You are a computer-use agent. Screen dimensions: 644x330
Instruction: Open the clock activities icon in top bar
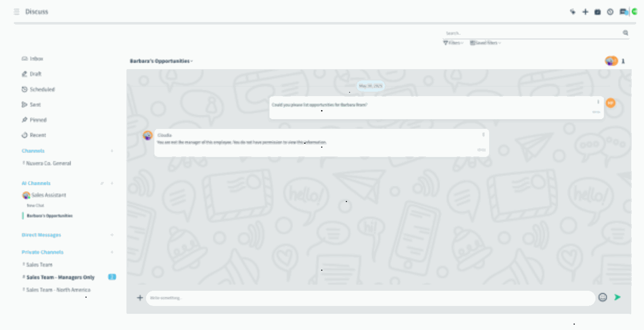pyautogui.click(x=610, y=12)
